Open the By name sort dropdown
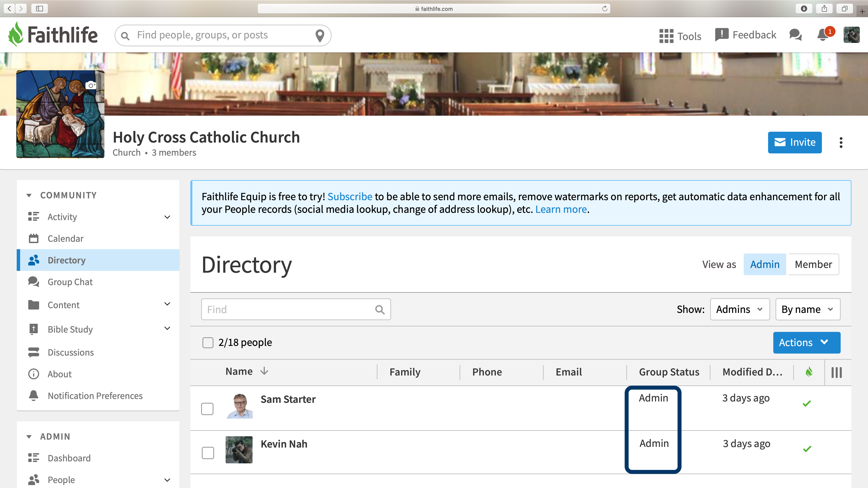 pos(808,309)
